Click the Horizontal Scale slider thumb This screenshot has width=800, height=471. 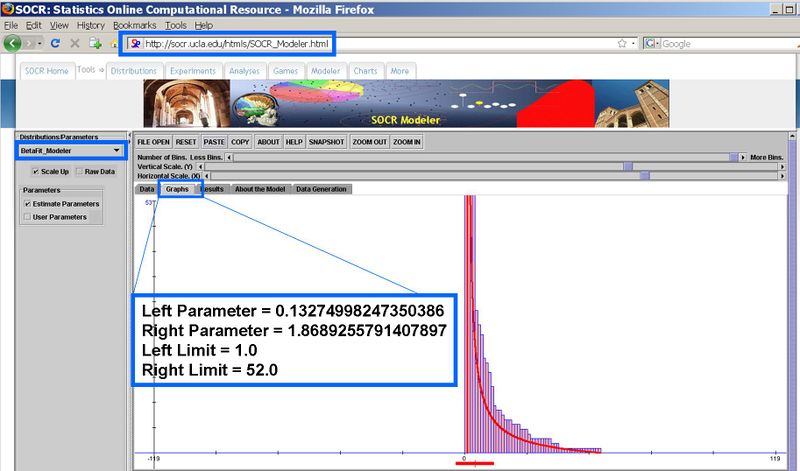coord(645,176)
